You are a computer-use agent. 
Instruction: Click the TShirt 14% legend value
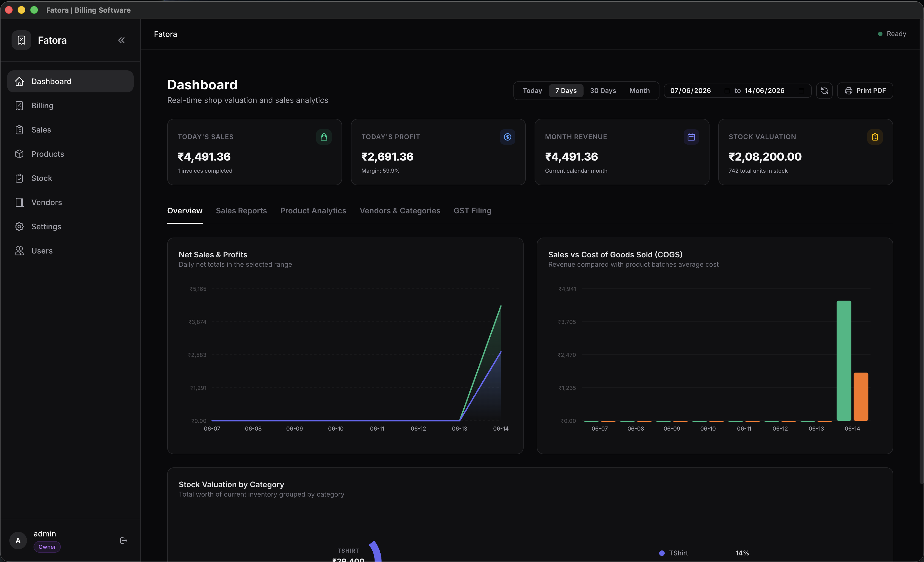click(742, 553)
